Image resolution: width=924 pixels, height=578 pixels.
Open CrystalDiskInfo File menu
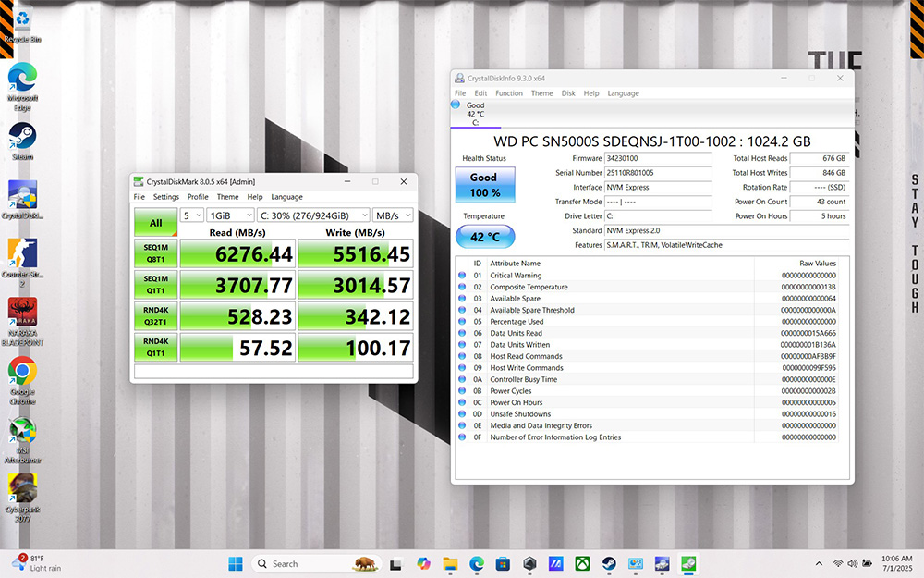pyautogui.click(x=460, y=93)
